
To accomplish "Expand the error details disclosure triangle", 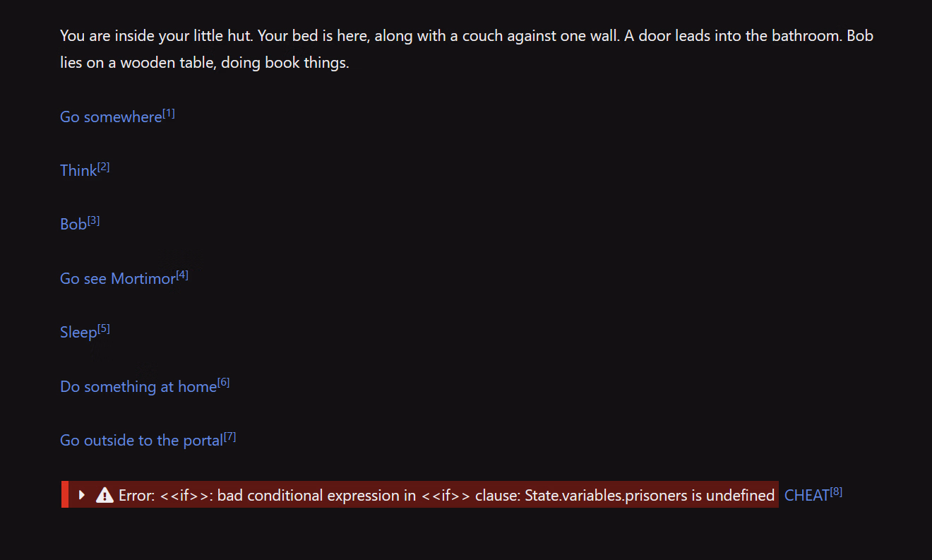I will point(82,495).
